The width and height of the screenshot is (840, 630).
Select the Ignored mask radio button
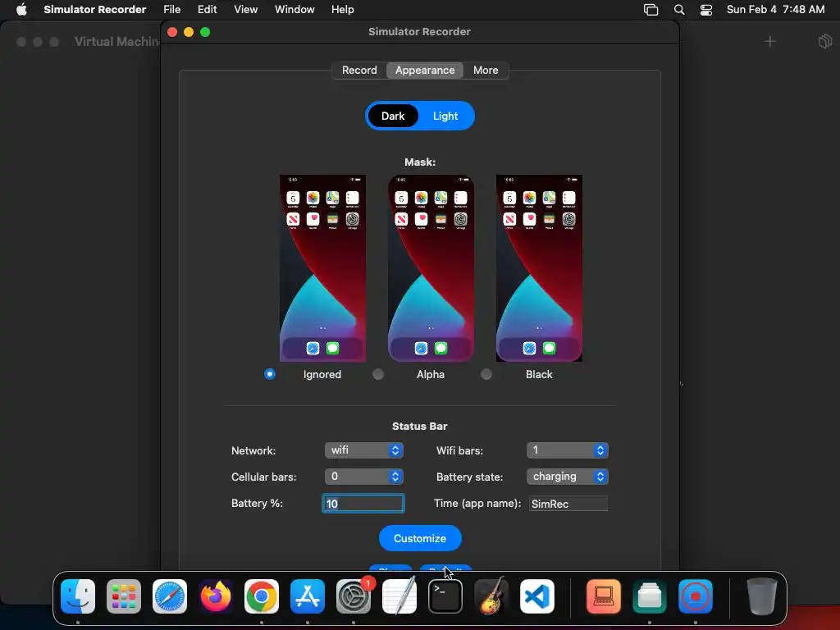pyautogui.click(x=269, y=374)
